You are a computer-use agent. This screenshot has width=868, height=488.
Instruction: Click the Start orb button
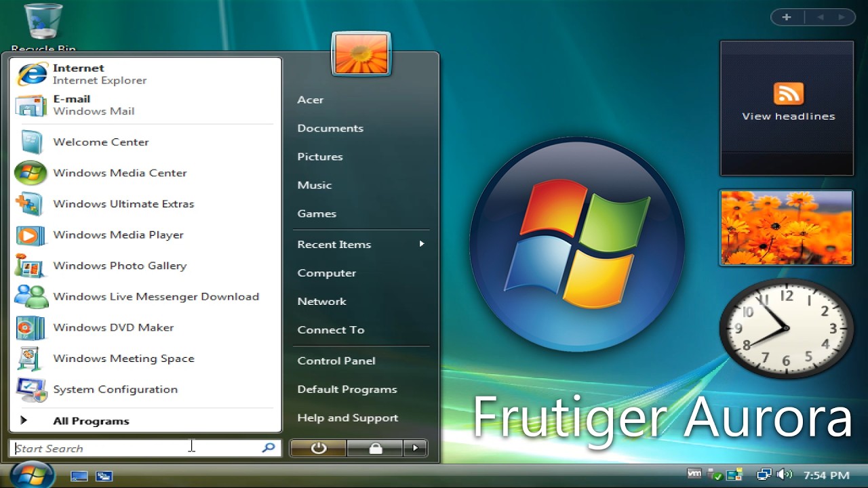click(32, 474)
